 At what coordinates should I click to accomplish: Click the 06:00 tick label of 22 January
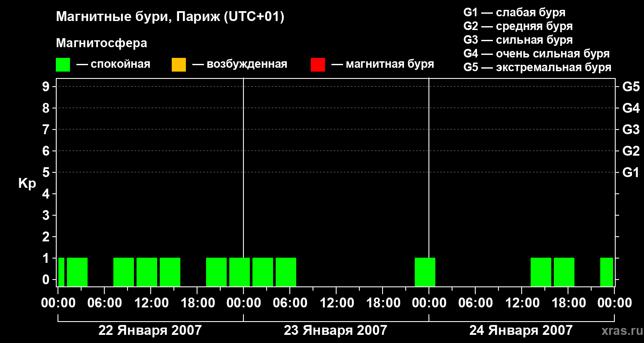(104, 303)
